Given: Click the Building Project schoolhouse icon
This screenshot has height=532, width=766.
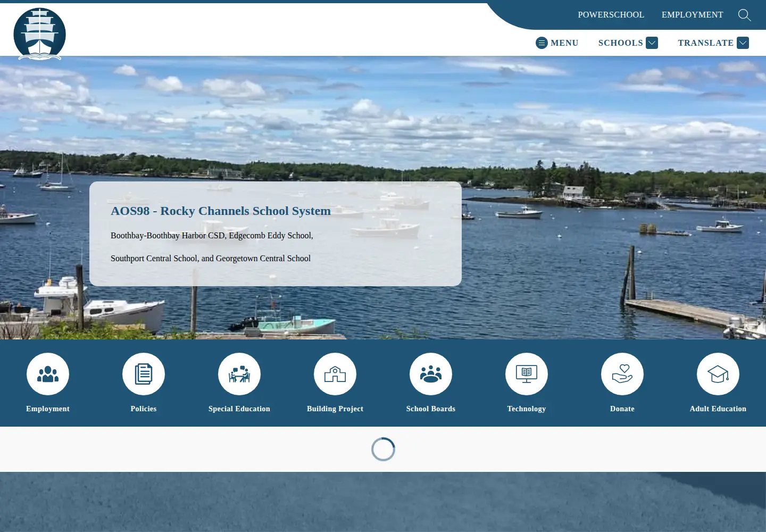Looking at the screenshot, I should click(x=335, y=374).
